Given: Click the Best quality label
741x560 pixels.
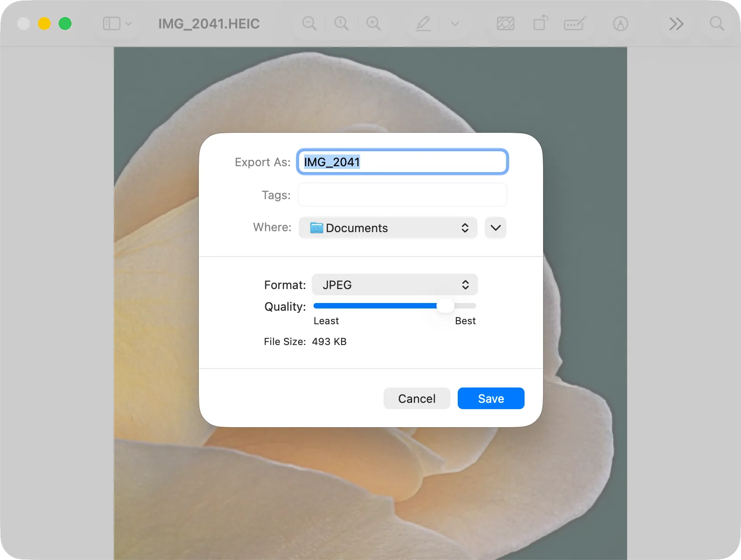Looking at the screenshot, I should (465, 321).
